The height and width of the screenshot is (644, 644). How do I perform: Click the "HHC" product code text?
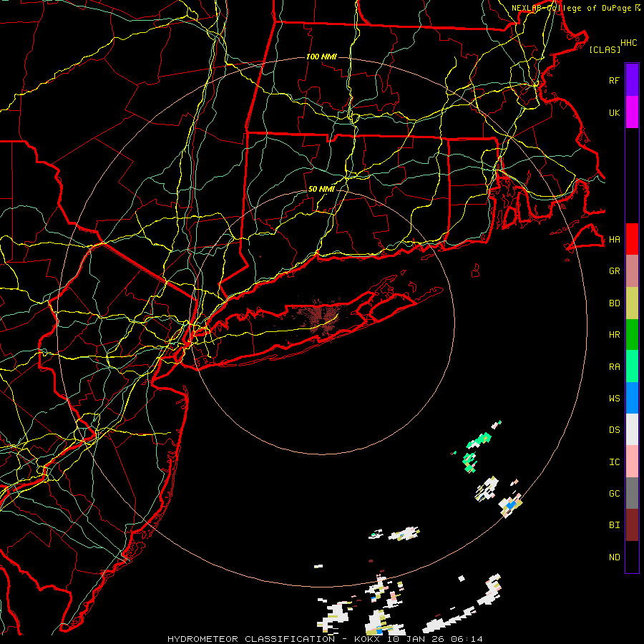click(628, 43)
